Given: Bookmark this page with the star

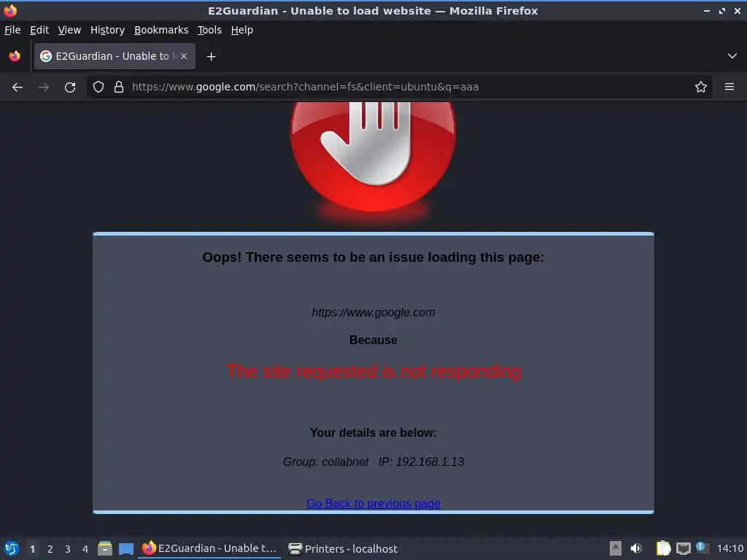Looking at the screenshot, I should tap(701, 87).
